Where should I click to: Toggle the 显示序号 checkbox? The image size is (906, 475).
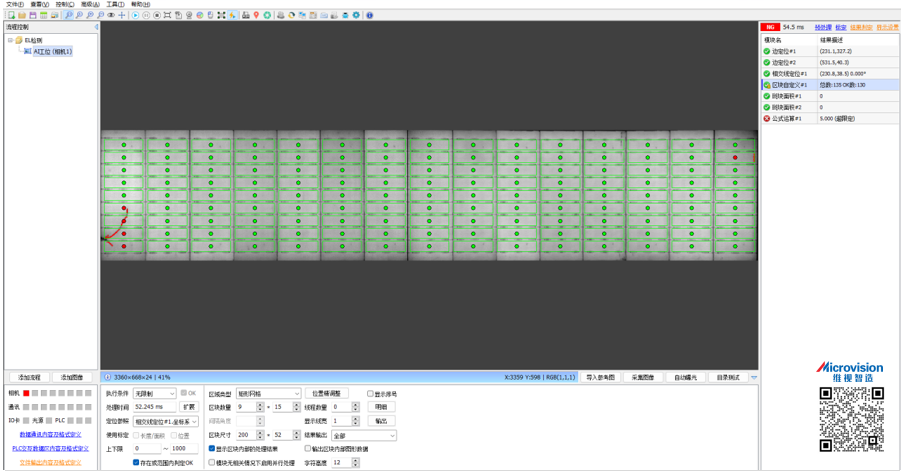click(370, 394)
